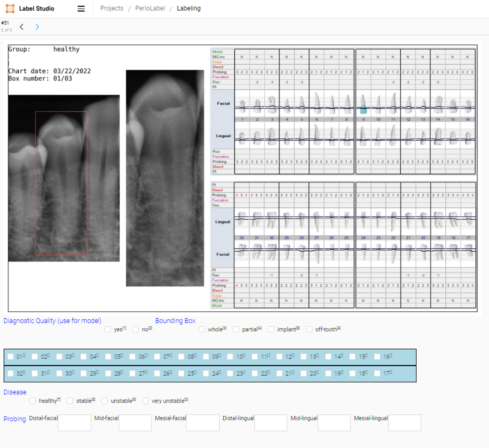Go to previous task arrow
489x448 pixels.
coord(22,27)
